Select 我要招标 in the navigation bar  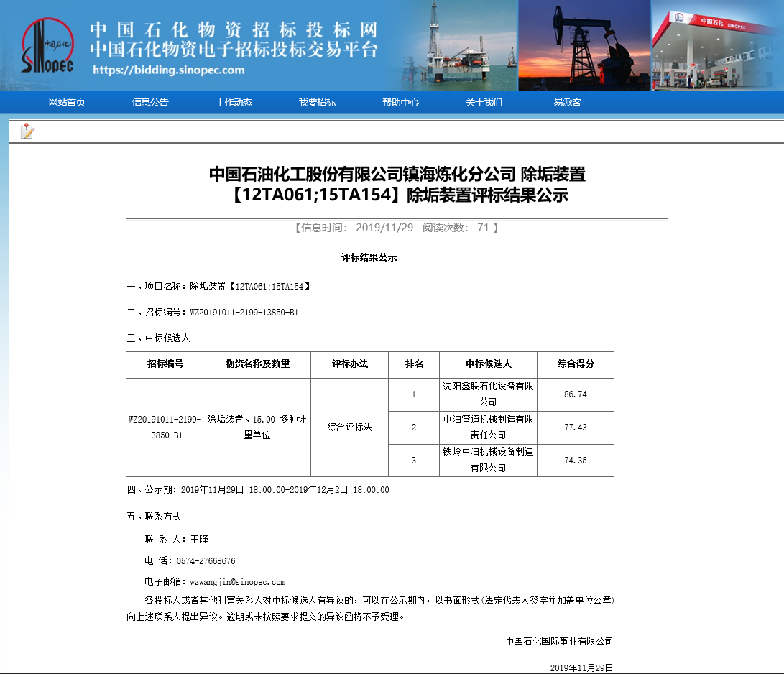[x=317, y=102]
